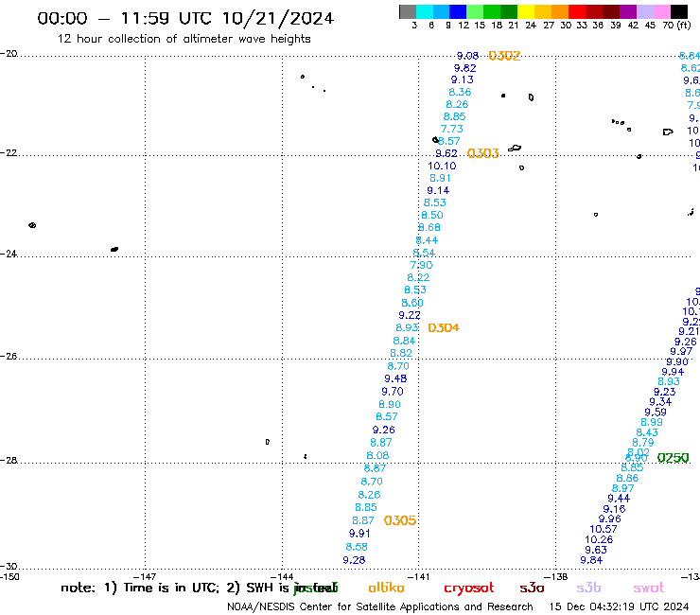This screenshot has width=700, height=615.
Task: Click the "12 hour collection of altimeter wave heights" subtitle
Action: click(x=184, y=39)
